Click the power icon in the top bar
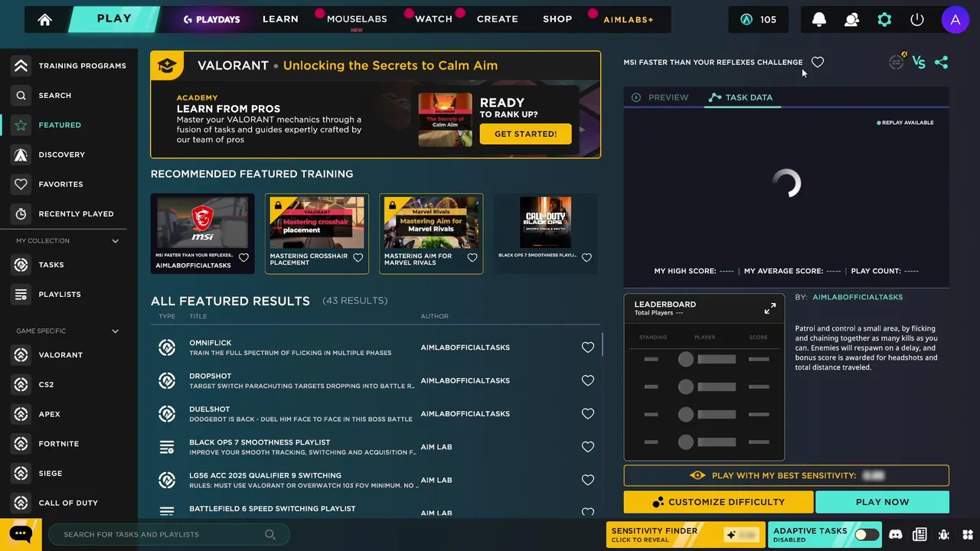This screenshot has height=551, width=980. click(917, 20)
